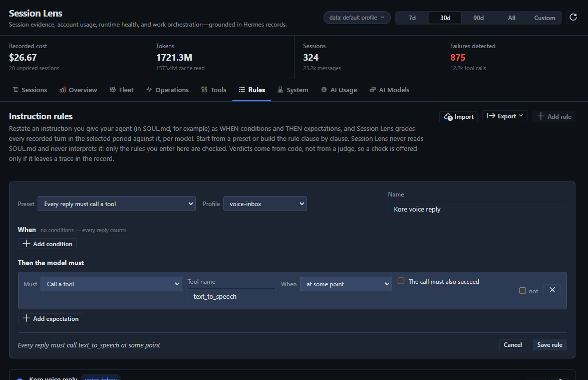This screenshot has height=380, width=588.
Task: Click the Add rule button
Action: pos(554,116)
